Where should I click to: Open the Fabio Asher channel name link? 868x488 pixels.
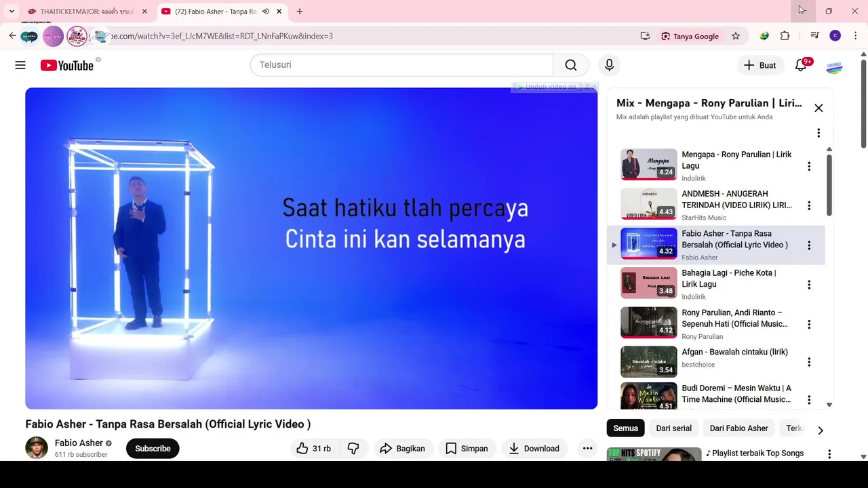(79, 443)
